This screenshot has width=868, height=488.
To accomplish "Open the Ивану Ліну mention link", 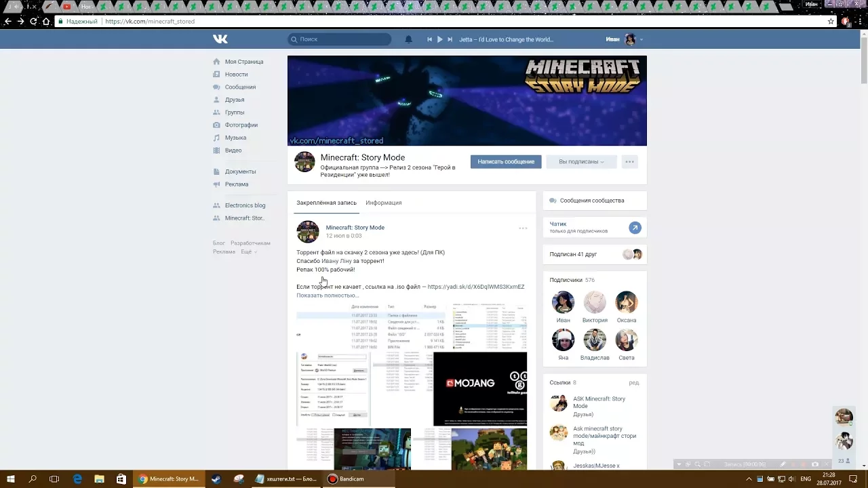I will click(x=336, y=261).
